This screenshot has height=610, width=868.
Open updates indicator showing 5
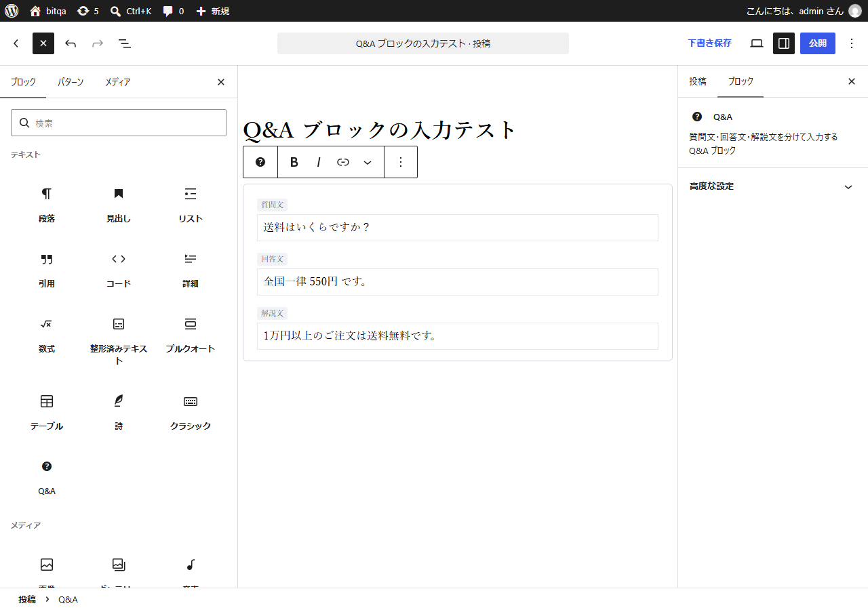pyautogui.click(x=87, y=11)
